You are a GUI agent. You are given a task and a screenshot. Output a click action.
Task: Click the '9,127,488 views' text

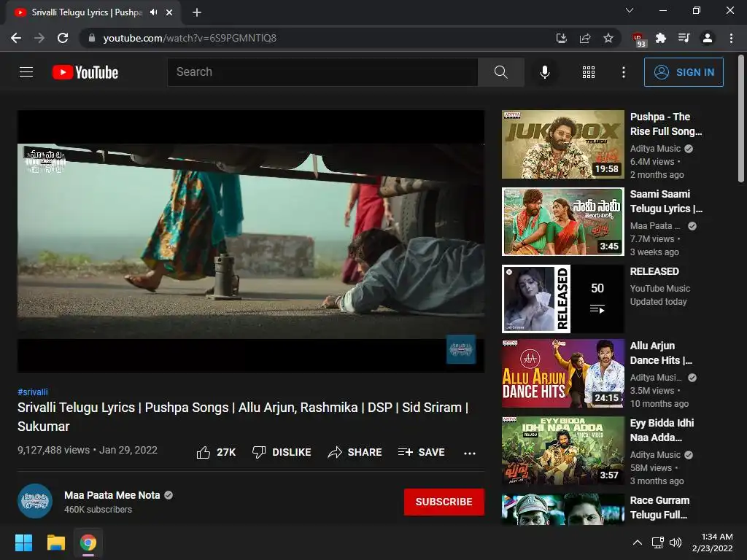(x=53, y=450)
